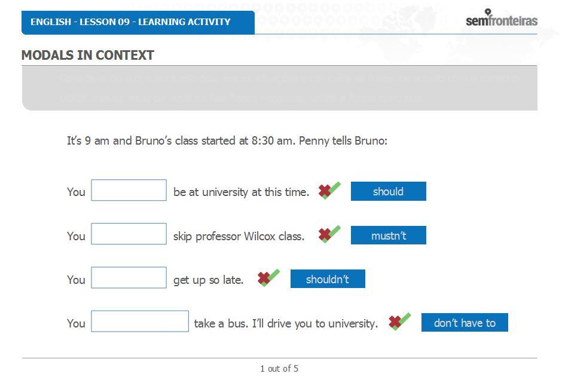Focus the blank before 'take a bus'
The width and height of the screenshot is (562, 392).
click(140, 321)
